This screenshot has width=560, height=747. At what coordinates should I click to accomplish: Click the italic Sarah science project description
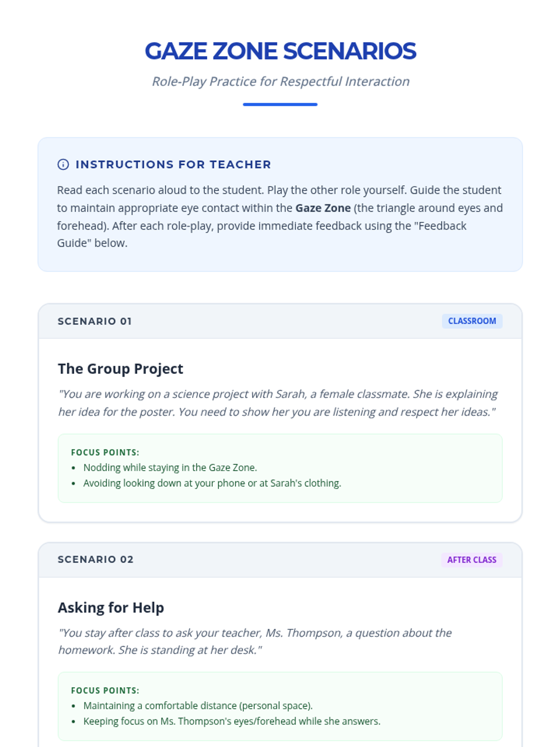pyautogui.click(x=278, y=403)
